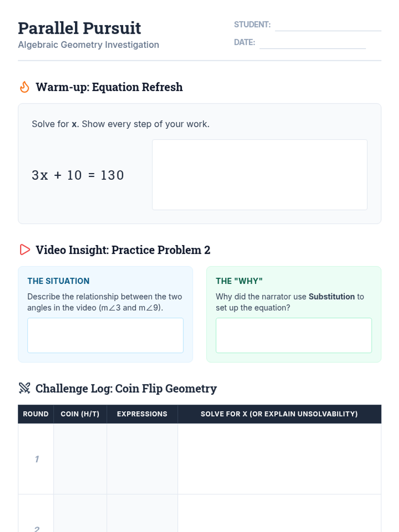Click the Parallel Pursuit title
Image resolution: width=399 pixels, height=532 pixels.
coord(79,28)
